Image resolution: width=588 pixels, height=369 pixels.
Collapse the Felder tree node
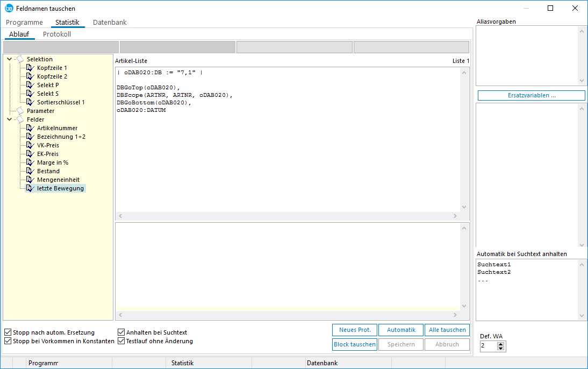click(x=10, y=119)
